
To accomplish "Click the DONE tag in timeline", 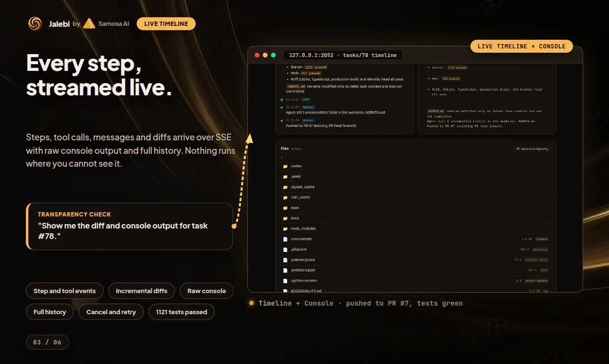I will pos(305,100).
